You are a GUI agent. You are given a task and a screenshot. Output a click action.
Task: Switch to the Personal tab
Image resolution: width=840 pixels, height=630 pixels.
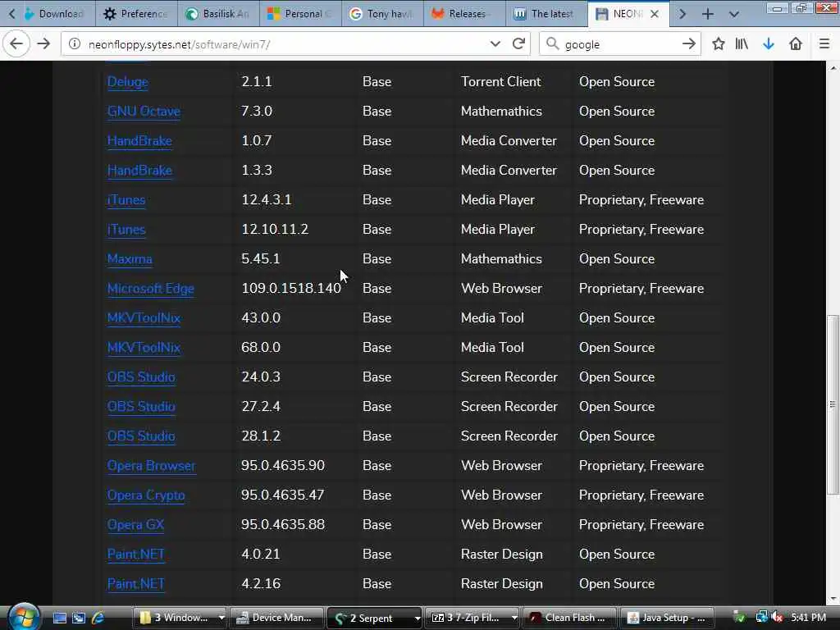300,14
